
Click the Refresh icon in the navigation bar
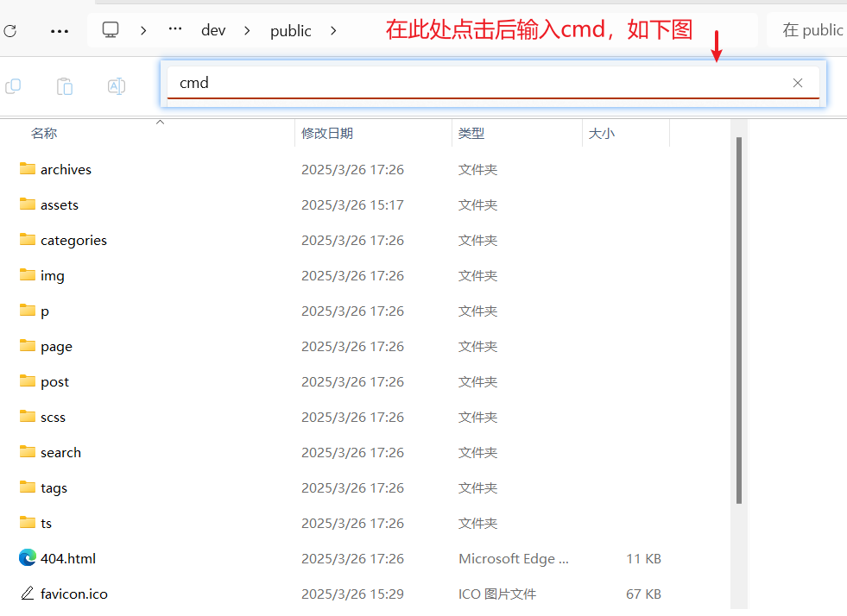(x=9, y=31)
